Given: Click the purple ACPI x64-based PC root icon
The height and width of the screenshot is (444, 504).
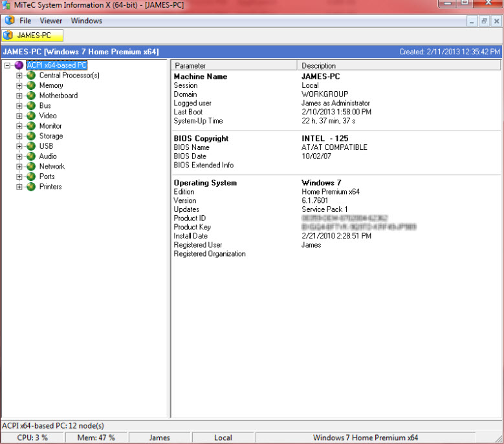Looking at the screenshot, I should pyautogui.click(x=19, y=65).
